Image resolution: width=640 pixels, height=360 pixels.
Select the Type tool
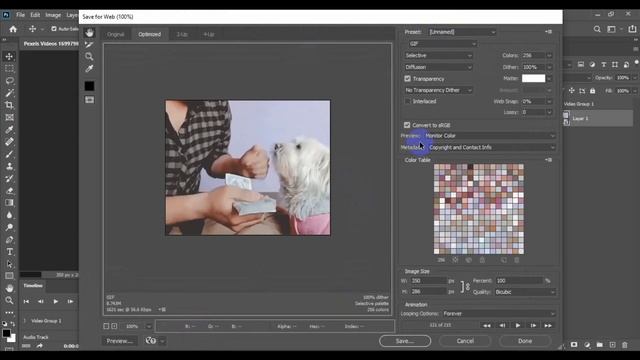pyautogui.click(x=9, y=252)
